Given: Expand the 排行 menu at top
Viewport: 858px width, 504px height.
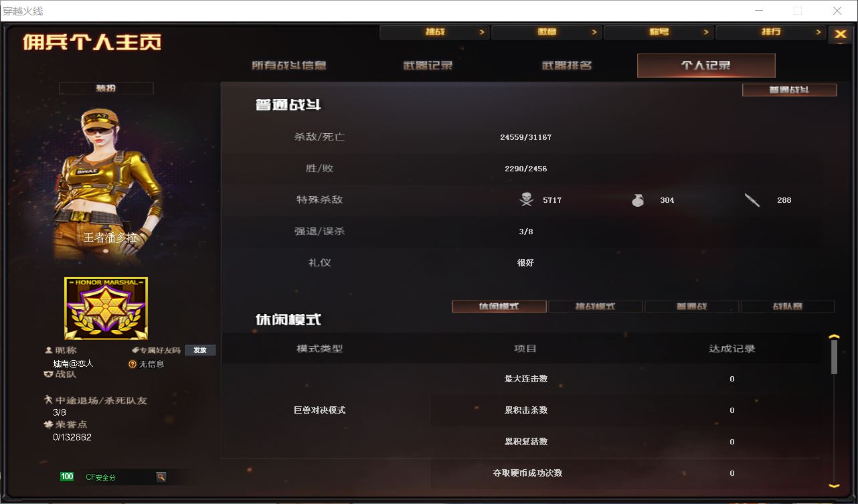Looking at the screenshot, I should 770,32.
